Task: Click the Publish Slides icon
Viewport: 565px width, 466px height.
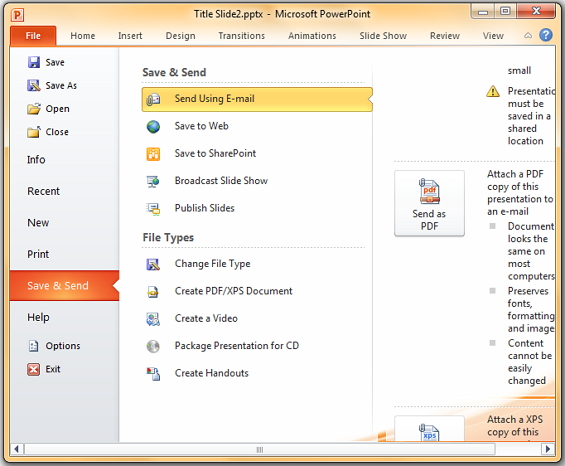Action: 153,209
